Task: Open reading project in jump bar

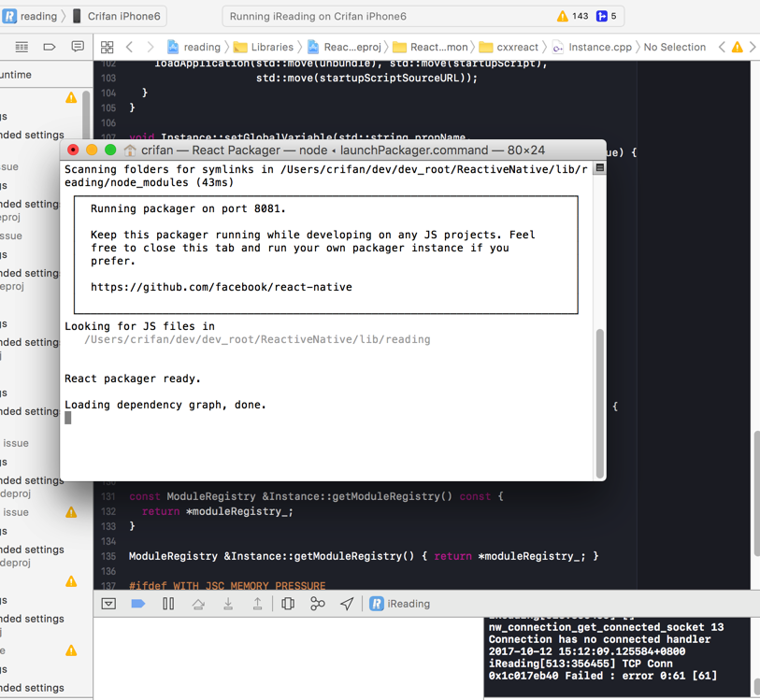Action: 194,47
